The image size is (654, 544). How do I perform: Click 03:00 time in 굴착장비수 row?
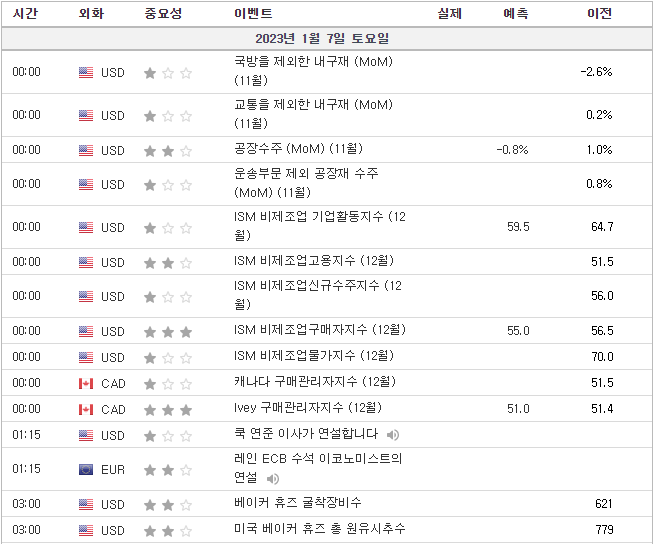(27, 504)
